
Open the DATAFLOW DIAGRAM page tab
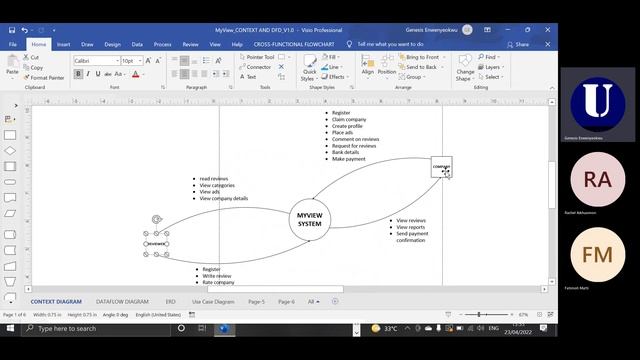tap(122, 302)
